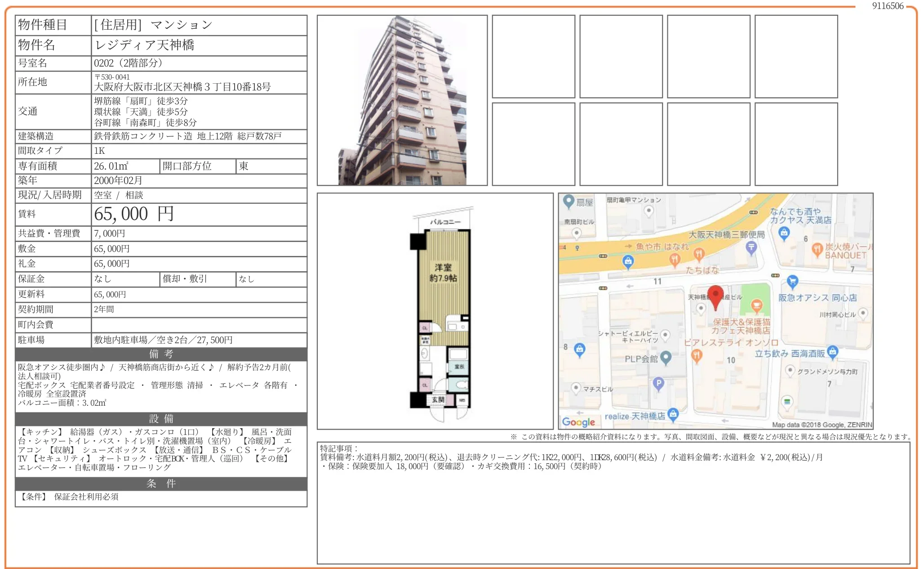Click the Map data ©2018 attribution text
The image size is (924, 569).
coord(822,425)
